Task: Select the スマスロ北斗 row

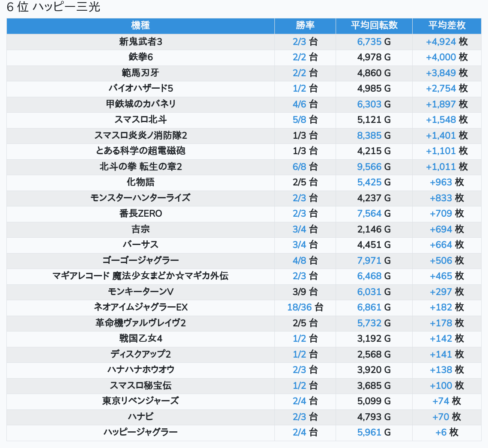Action: (140, 119)
